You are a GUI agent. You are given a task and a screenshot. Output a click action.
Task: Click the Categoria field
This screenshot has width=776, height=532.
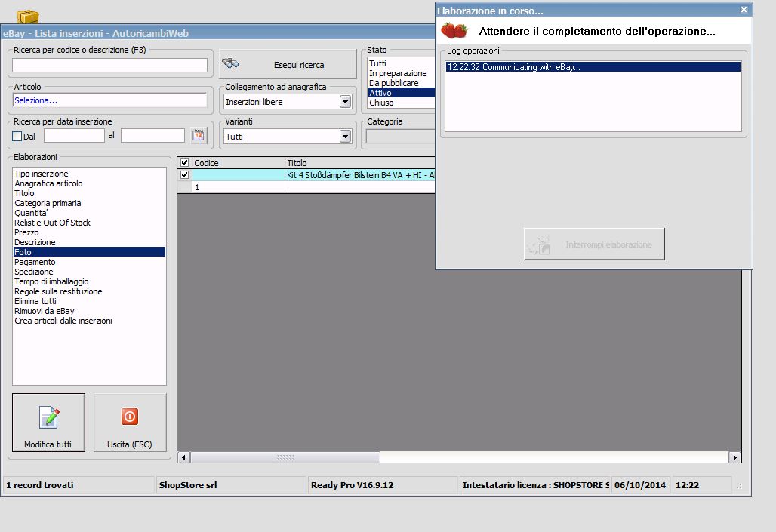click(400, 136)
